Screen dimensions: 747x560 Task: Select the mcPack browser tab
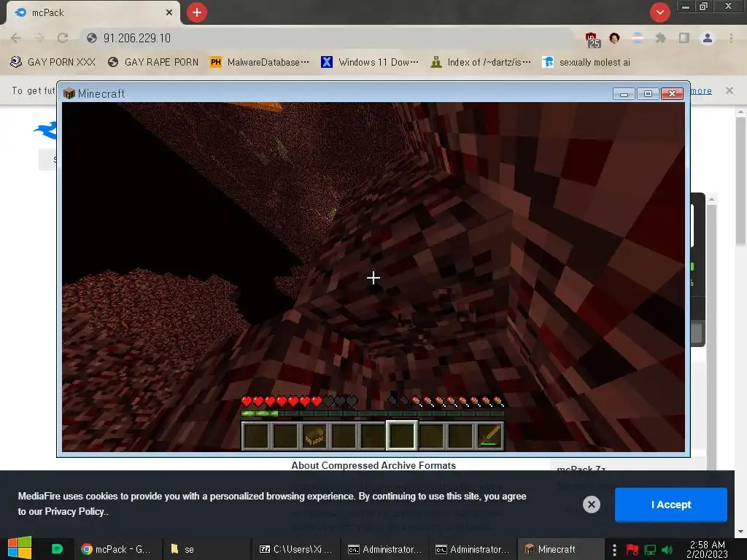click(93, 12)
